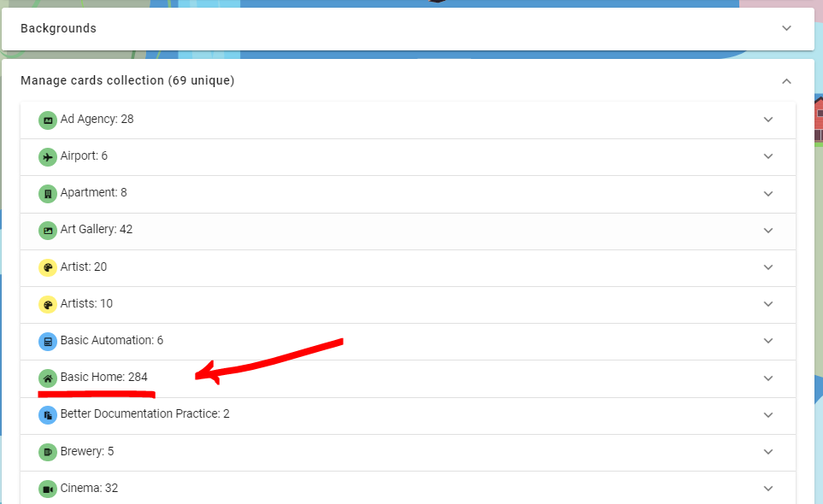Expand the Cinema row chevron

pyautogui.click(x=768, y=489)
